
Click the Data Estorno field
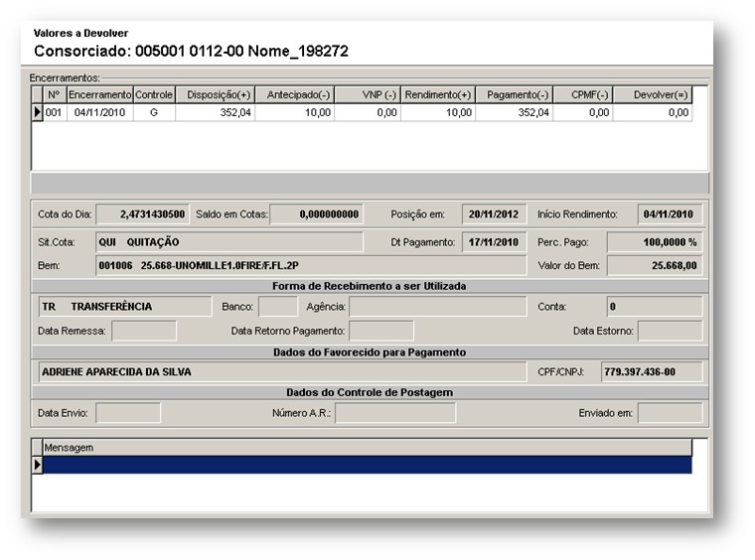[670, 331]
